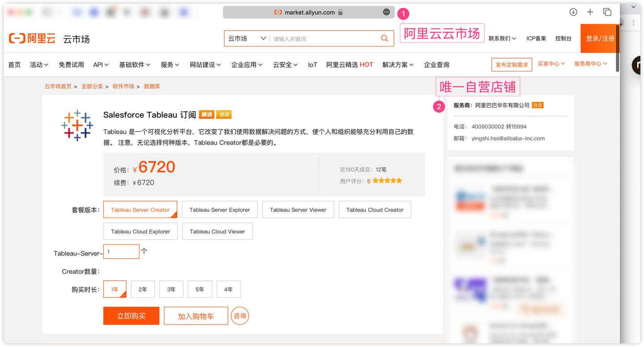Expand the 基础软件 navigation menu
This screenshot has width=644, height=347.
coord(135,65)
